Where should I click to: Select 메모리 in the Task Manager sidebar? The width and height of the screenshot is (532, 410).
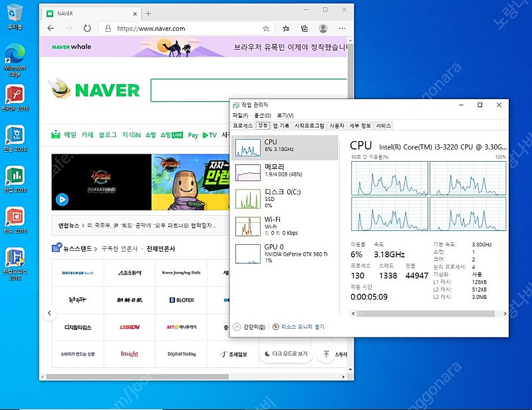click(x=285, y=172)
